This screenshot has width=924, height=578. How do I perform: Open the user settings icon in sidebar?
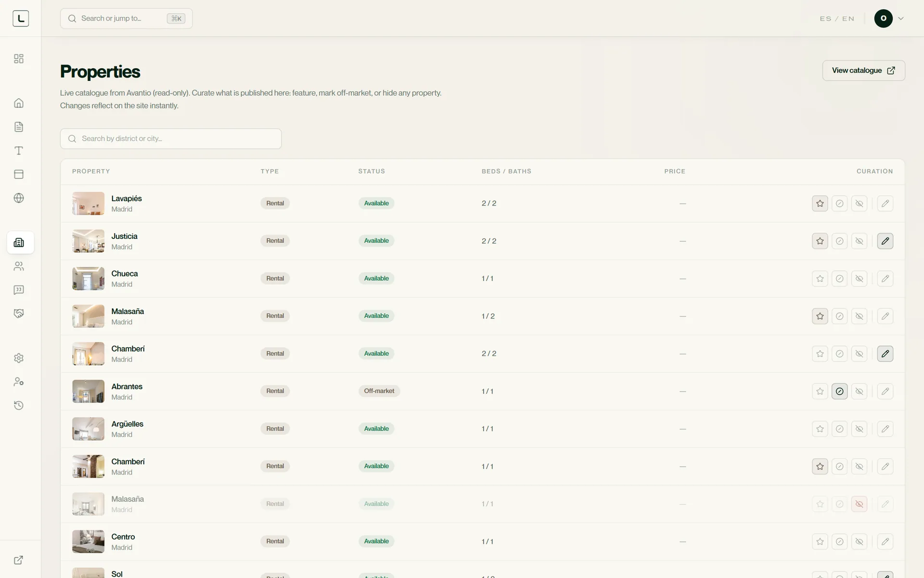(19, 382)
